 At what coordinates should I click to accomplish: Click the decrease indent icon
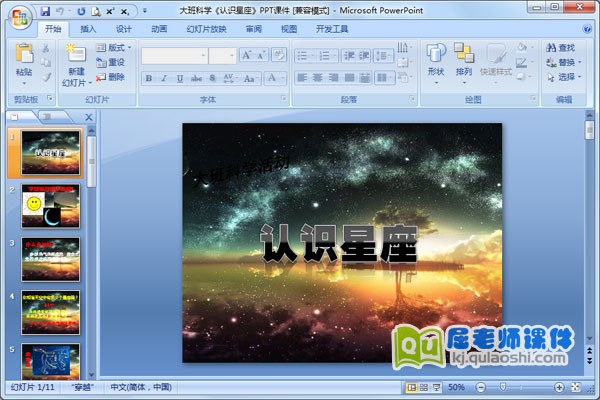(x=349, y=56)
